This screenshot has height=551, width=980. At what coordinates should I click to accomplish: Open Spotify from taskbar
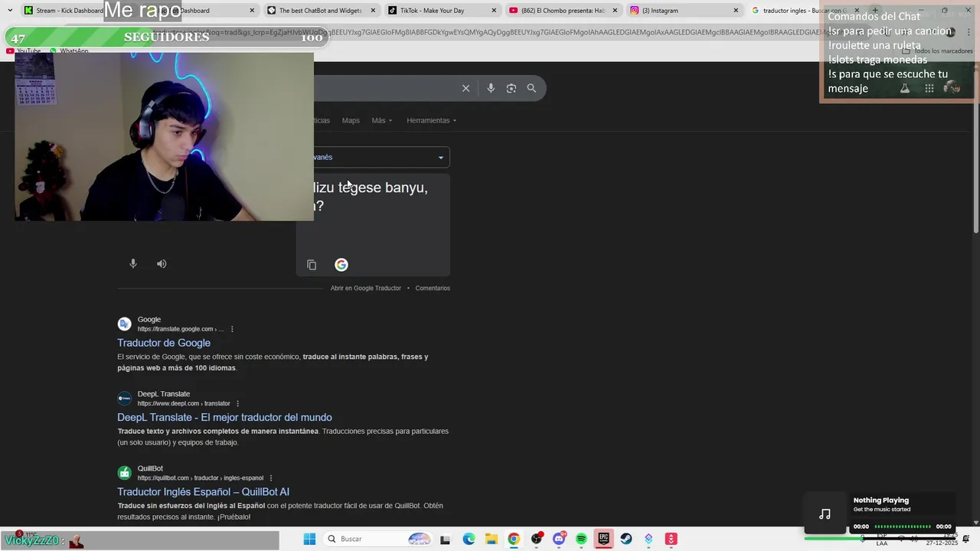[x=581, y=539]
